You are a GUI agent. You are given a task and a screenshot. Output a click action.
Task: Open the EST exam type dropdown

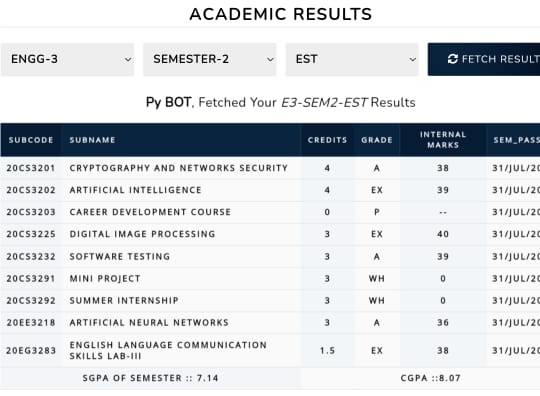[x=352, y=59]
